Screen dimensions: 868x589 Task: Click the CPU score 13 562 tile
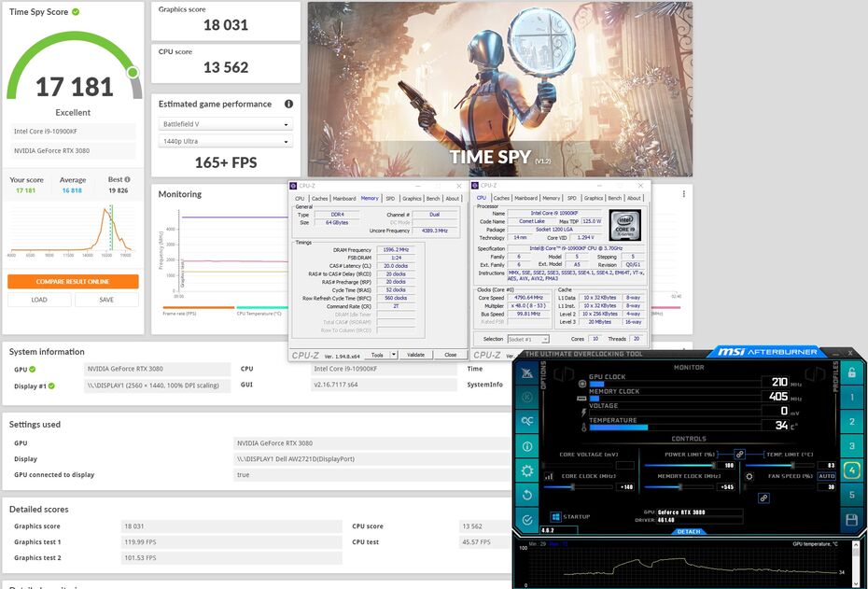pos(226,63)
